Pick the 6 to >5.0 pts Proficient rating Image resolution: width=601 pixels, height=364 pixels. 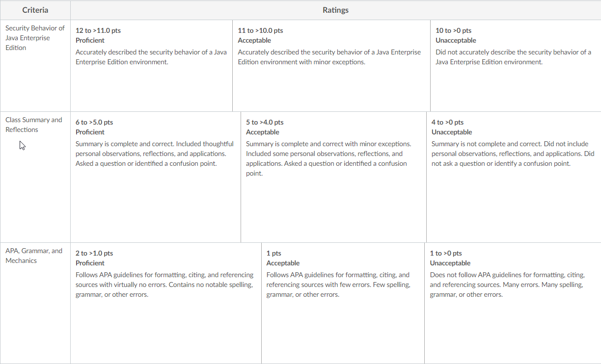[156, 177]
